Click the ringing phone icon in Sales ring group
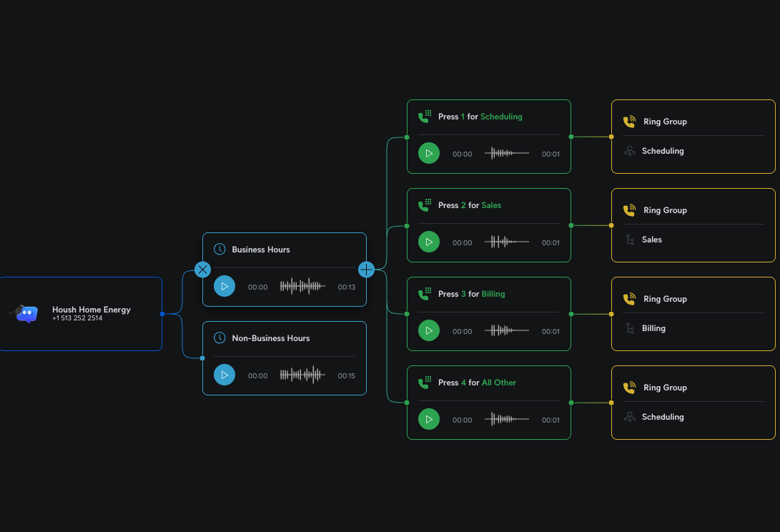This screenshot has height=532, width=780. point(629,210)
